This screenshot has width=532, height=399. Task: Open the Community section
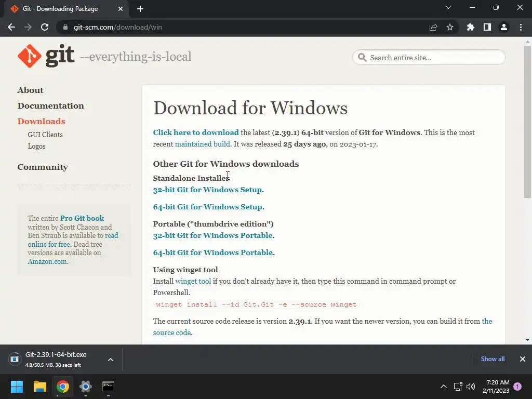43,167
